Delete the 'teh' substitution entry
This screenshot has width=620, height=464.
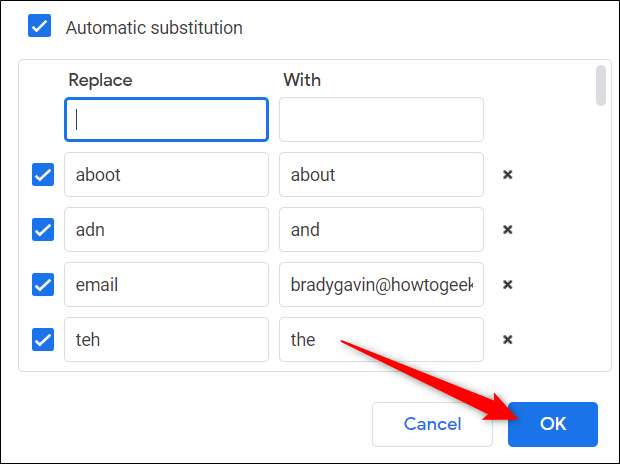(507, 340)
